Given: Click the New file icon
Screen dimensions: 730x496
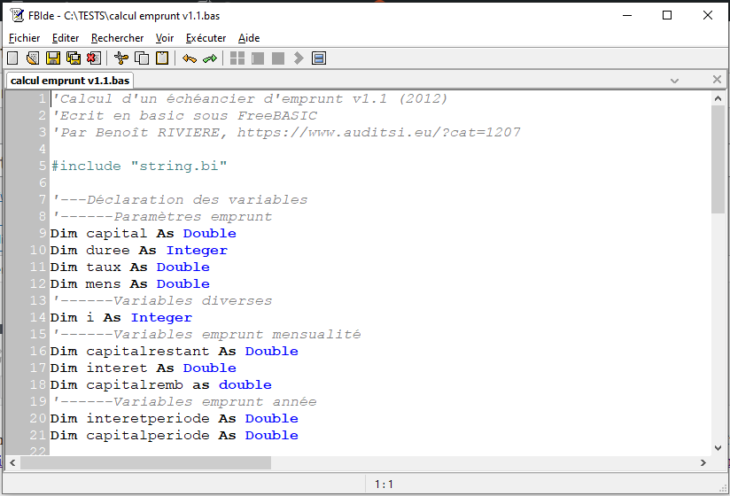Looking at the screenshot, I should [x=13, y=59].
